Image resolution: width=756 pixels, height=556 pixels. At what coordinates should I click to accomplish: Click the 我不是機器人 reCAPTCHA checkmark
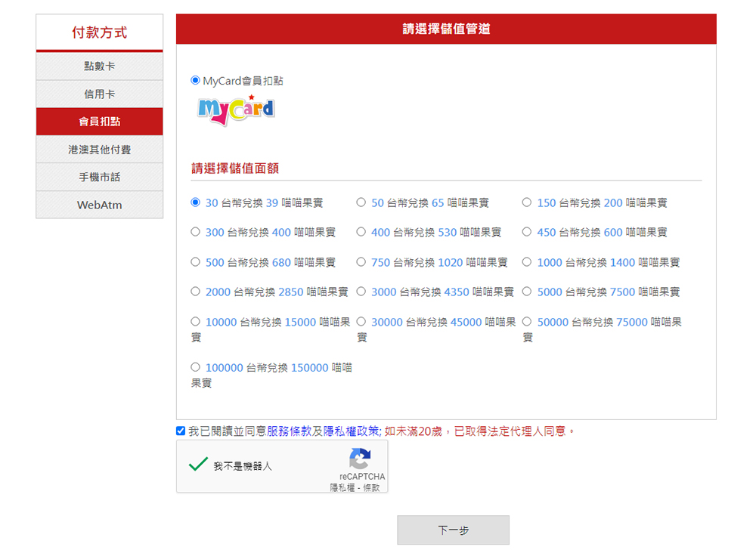coord(198,465)
